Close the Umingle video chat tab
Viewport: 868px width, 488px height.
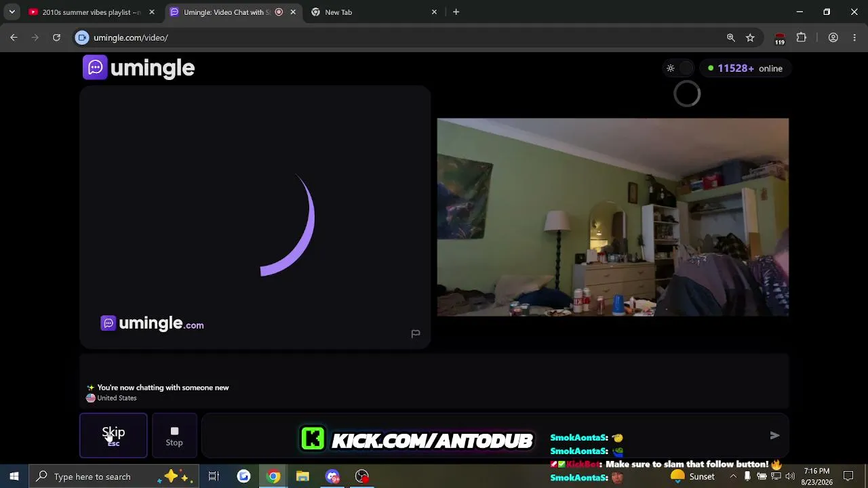[x=293, y=12]
